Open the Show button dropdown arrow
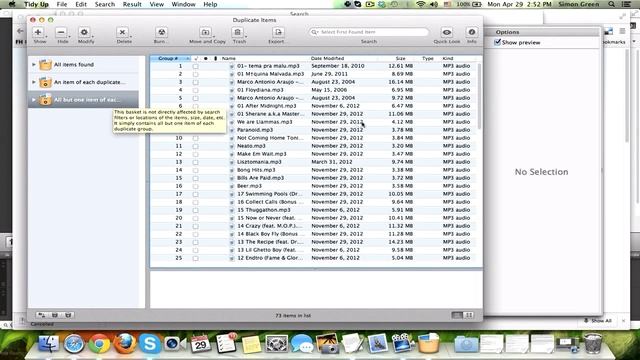640x360 pixels. pyautogui.click(x=47, y=37)
